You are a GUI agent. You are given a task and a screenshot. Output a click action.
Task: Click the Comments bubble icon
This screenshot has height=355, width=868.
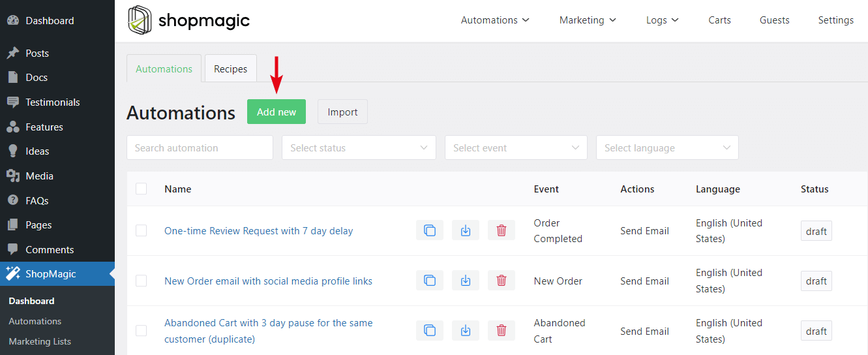click(x=12, y=249)
